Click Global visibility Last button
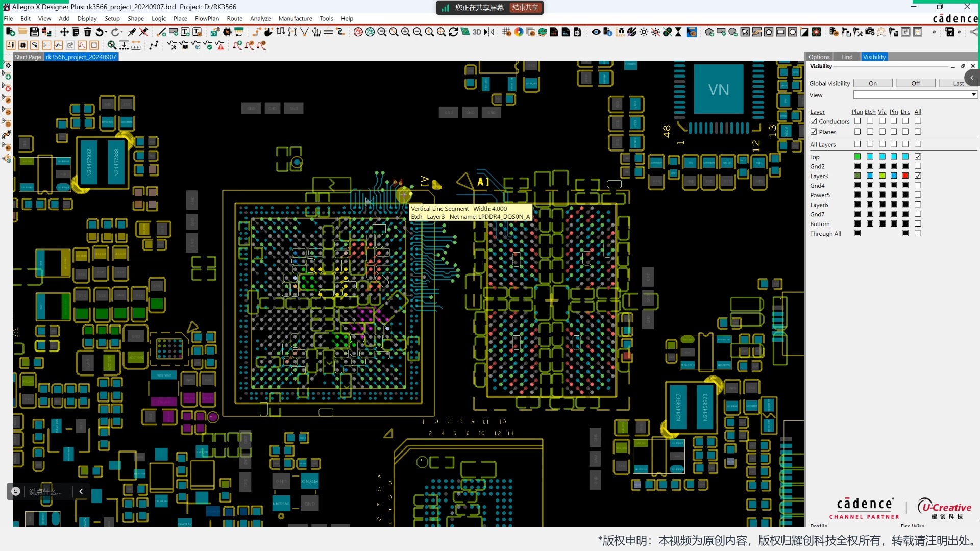The width and height of the screenshot is (980, 551). click(958, 83)
